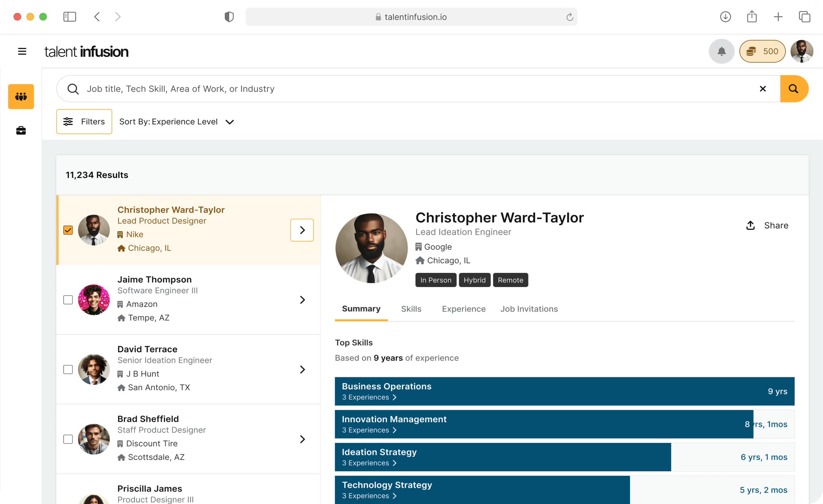Select David Terrace's checkbox
This screenshot has height=504, width=823.
(x=68, y=369)
